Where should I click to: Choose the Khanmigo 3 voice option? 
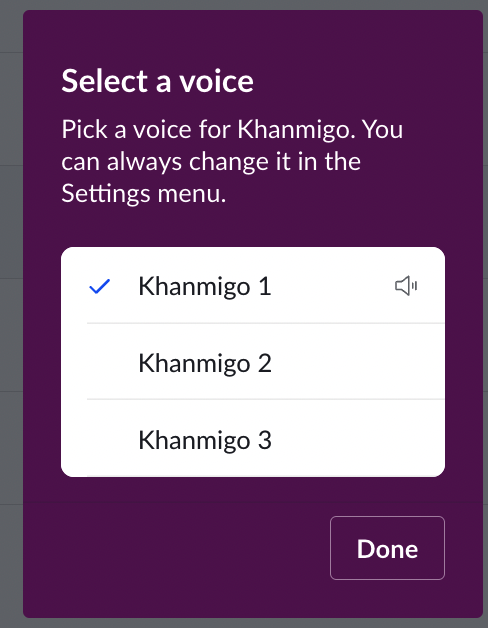pyautogui.click(x=253, y=439)
